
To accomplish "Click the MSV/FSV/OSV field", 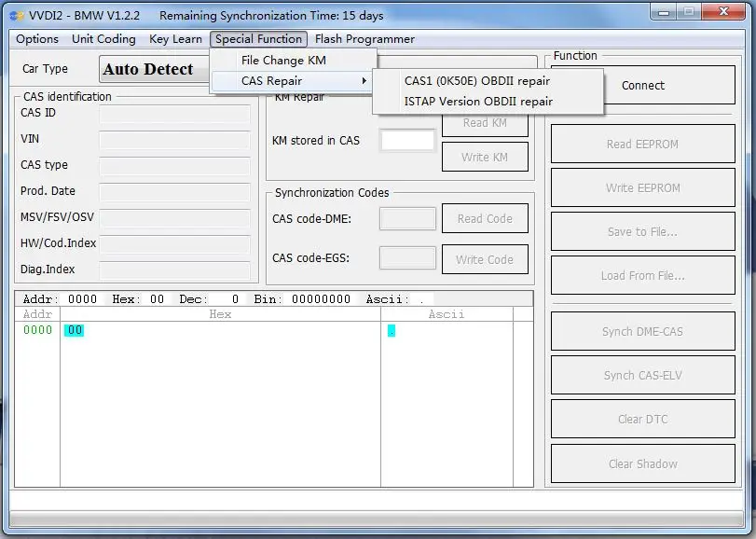I will (x=174, y=218).
